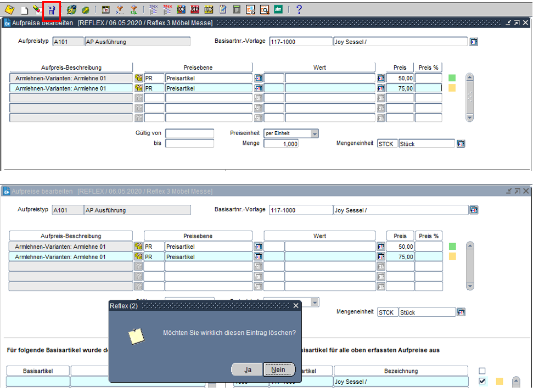Click the green aim toolbar icon
The width and height of the screenshot is (533, 392).
(278, 9)
